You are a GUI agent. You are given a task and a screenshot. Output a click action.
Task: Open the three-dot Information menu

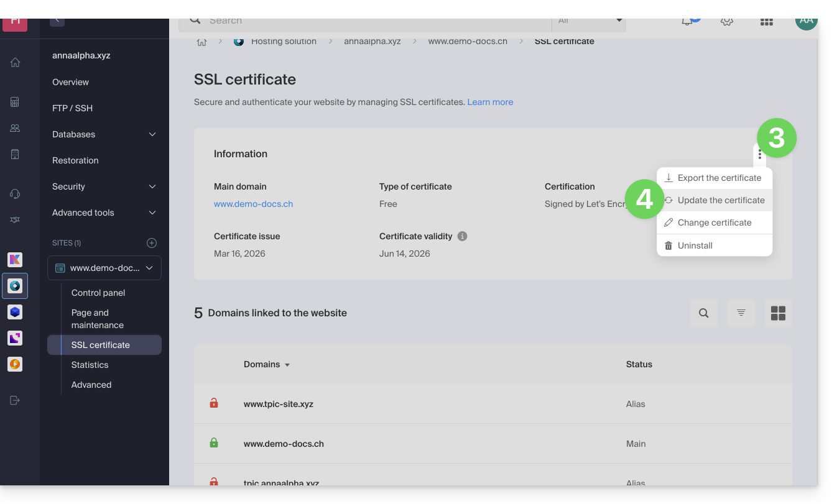759,155
